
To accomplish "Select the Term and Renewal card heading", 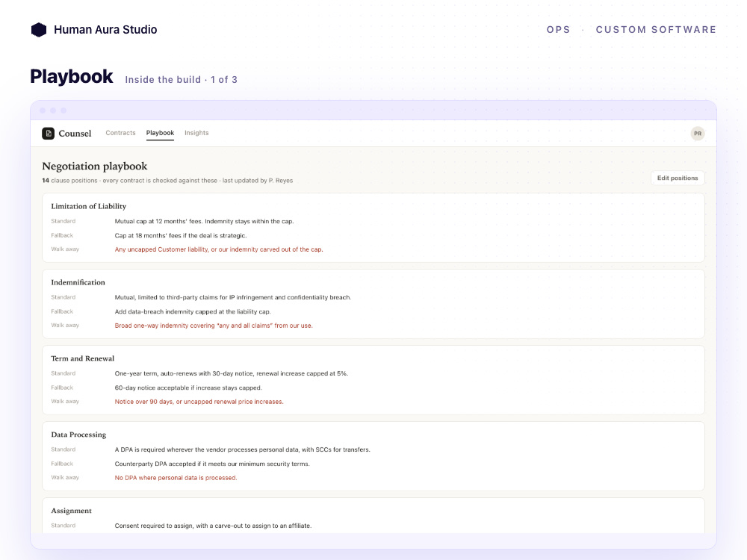I will [82, 358].
